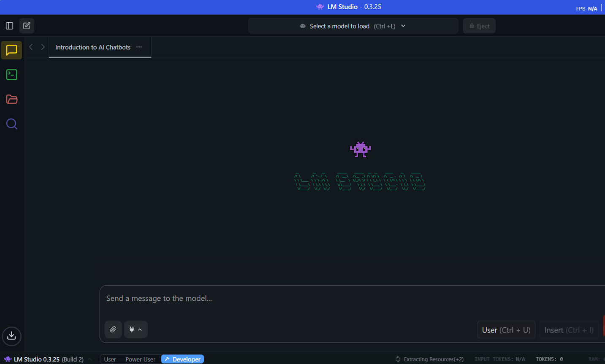Attach a file with the paperclip icon
605x364 pixels.
point(113,329)
